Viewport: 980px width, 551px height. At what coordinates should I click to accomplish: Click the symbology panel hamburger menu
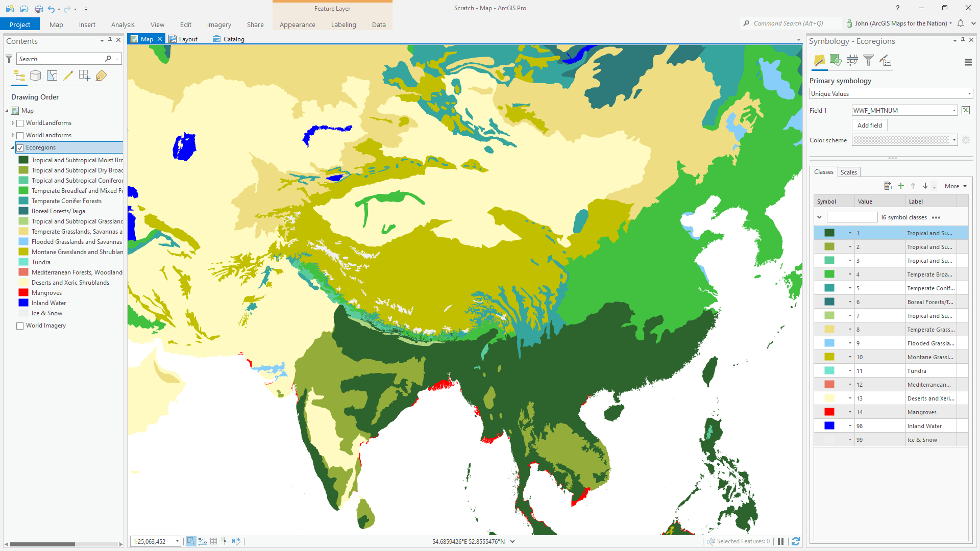(x=968, y=62)
